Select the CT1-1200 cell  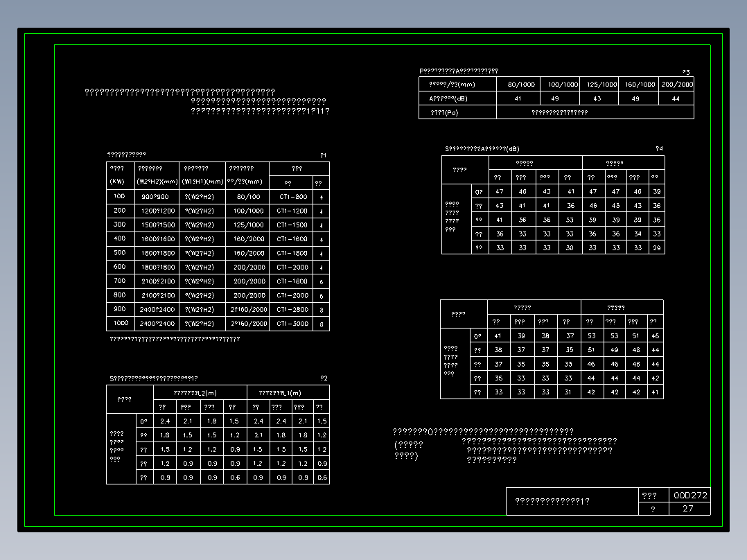tap(292, 211)
